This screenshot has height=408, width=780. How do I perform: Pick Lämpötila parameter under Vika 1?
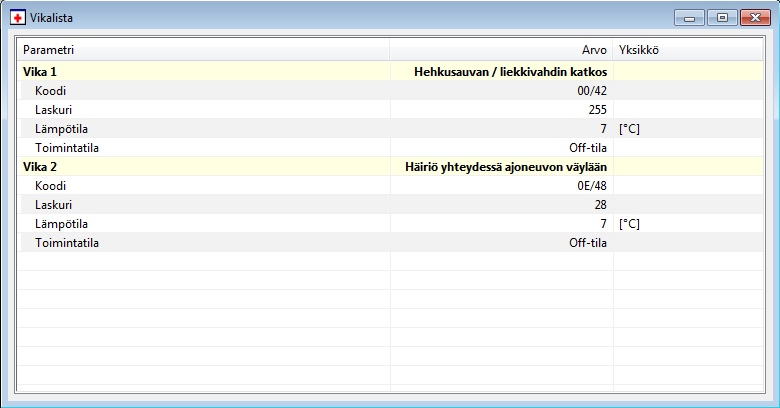(60, 129)
